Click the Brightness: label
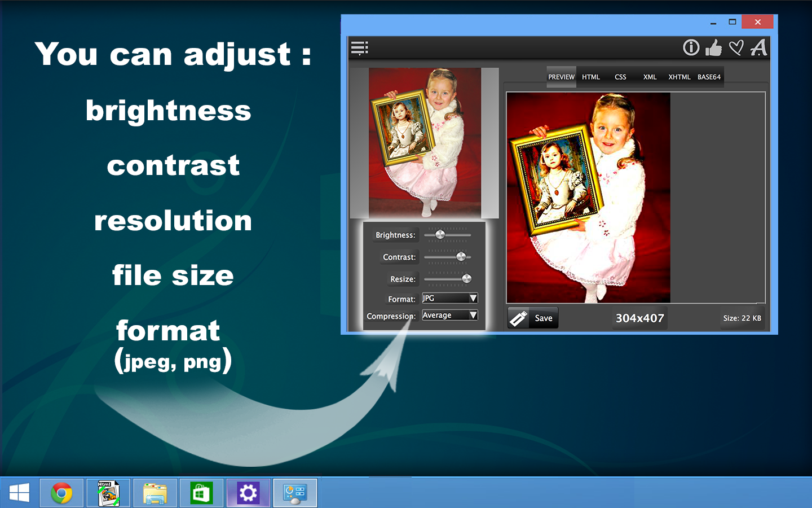Image resolution: width=812 pixels, height=508 pixels. [x=395, y=235]
